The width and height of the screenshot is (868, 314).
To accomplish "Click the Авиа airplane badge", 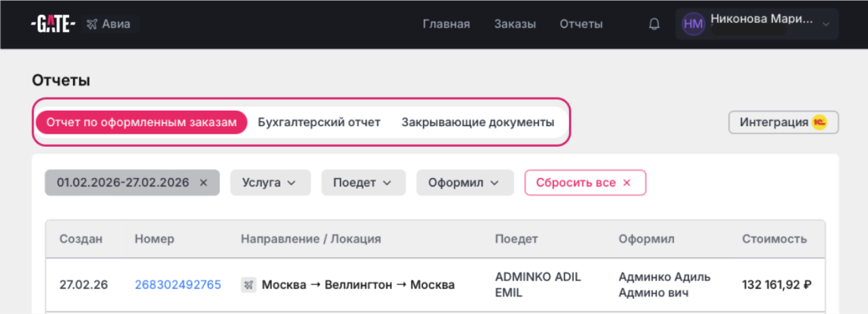I will [x=111, y=25].
